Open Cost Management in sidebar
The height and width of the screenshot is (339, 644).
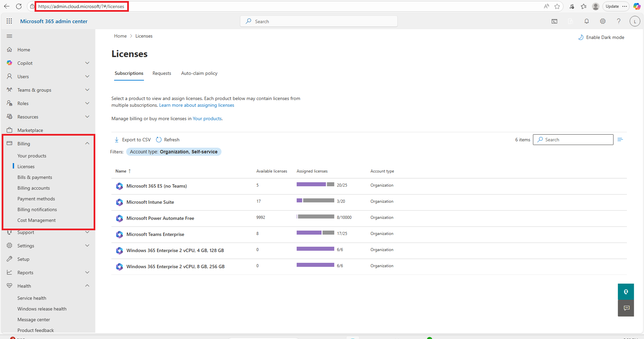click(x=37, y=220)
